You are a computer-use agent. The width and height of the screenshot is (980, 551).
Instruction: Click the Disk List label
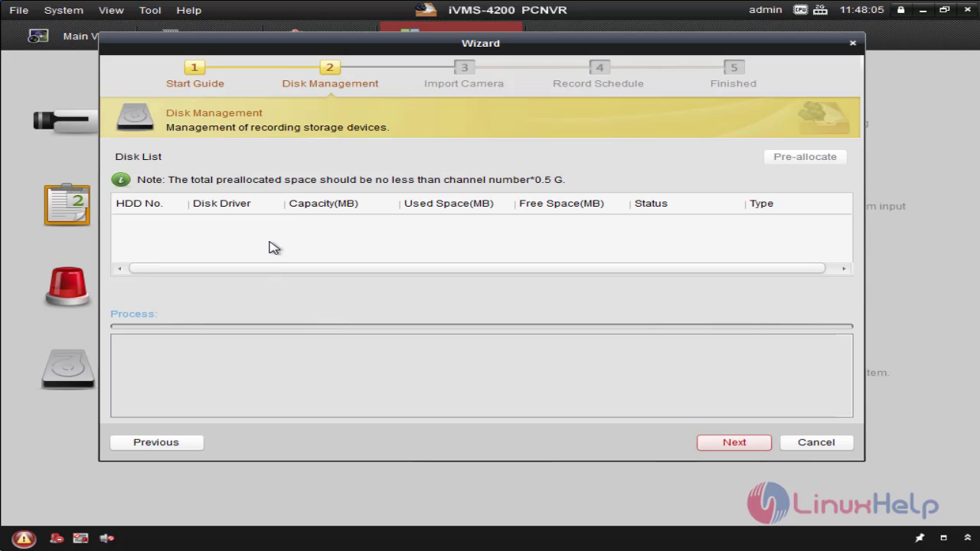139,157
